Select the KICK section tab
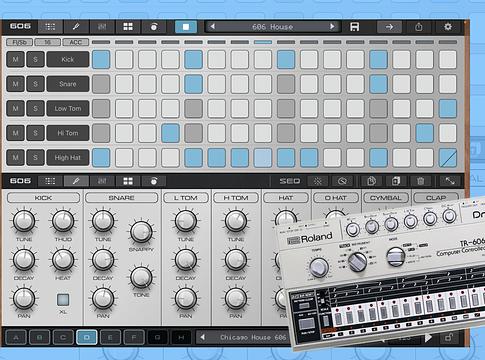The width and height of the screenshot is (485, 360). (43, 198)
